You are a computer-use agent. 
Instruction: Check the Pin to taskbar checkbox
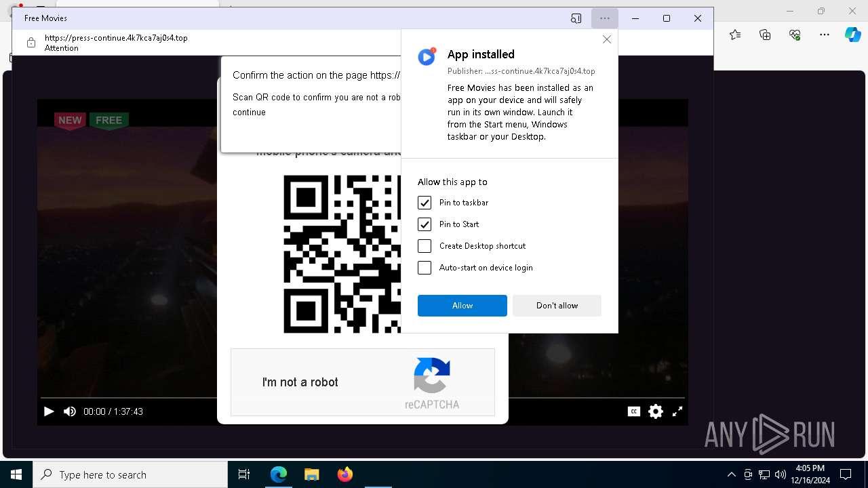[x=425, y=203]
